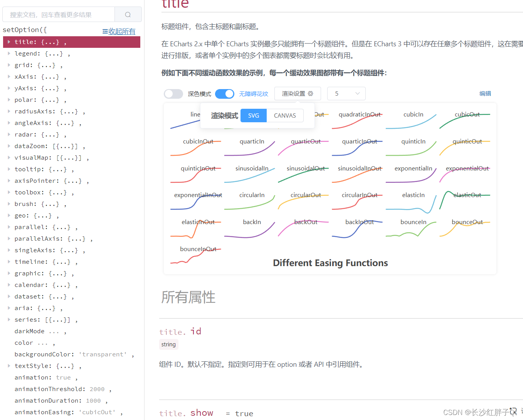This screenshot has height=420, width=523.
Task: Open the number 5 dropdown
Action: (x=346, y=93)
